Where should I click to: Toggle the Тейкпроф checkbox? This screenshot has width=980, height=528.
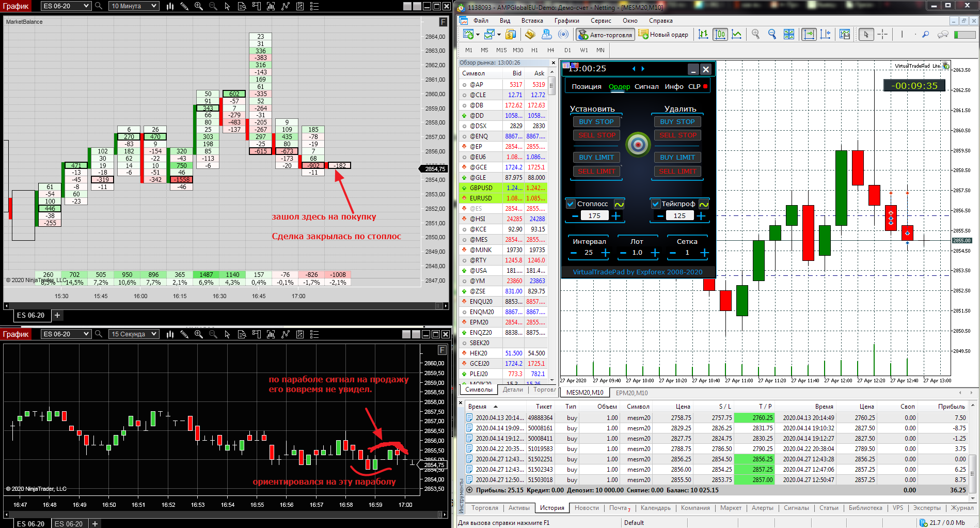point(655,204)
